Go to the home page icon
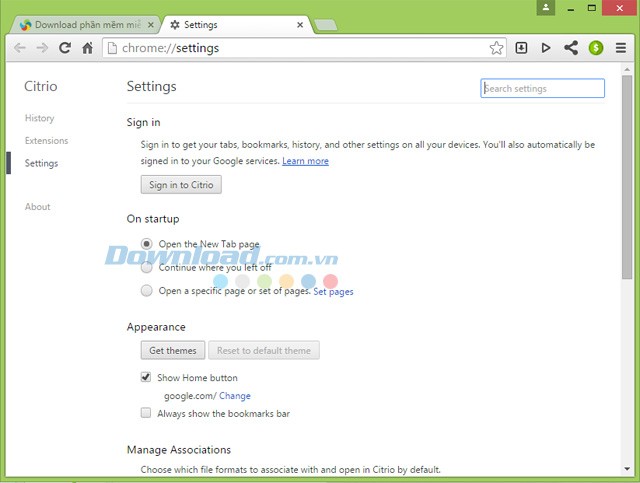640x483 pixels. point(88,47)
